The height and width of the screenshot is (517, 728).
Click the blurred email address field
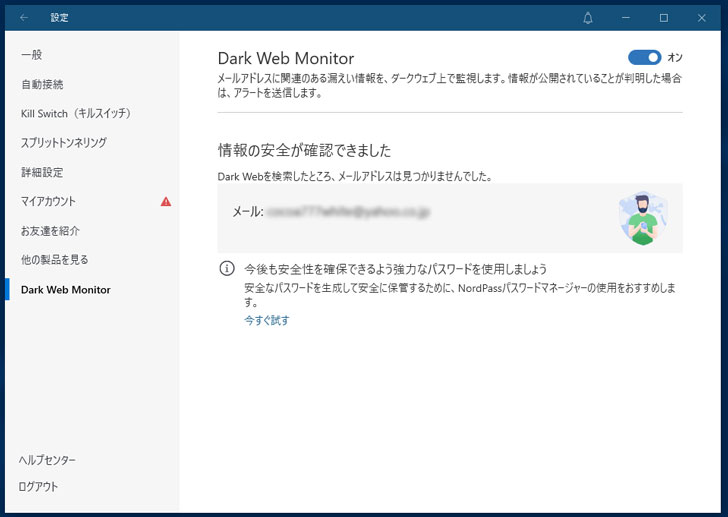(x=349, y=212)
